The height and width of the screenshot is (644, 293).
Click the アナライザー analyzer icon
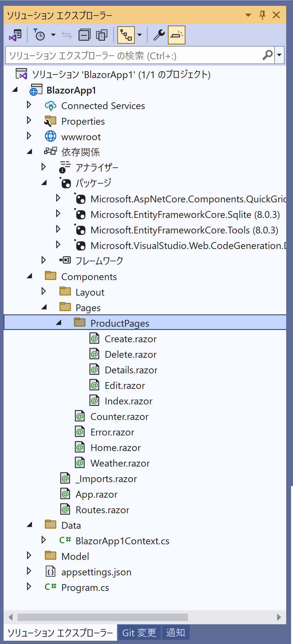tap(65, 167)
